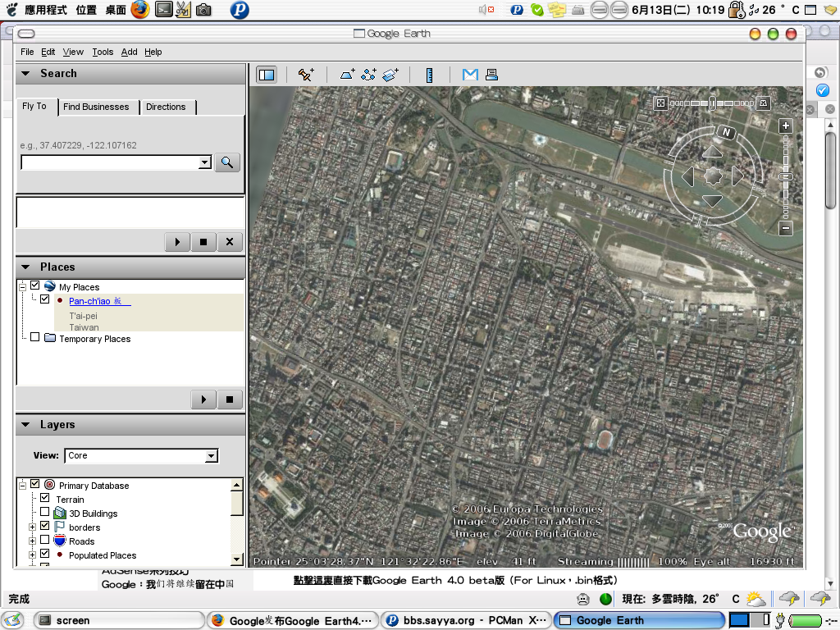Stop the search results tour
This screenshot has height=630, width=840.
click(203, 242)
